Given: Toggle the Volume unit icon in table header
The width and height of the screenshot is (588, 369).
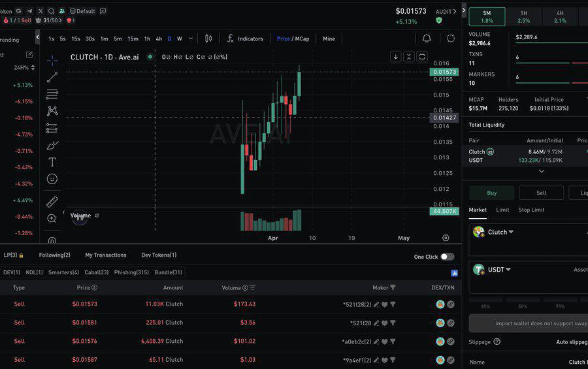Looking at the screenshot, I should pos(245,287).
